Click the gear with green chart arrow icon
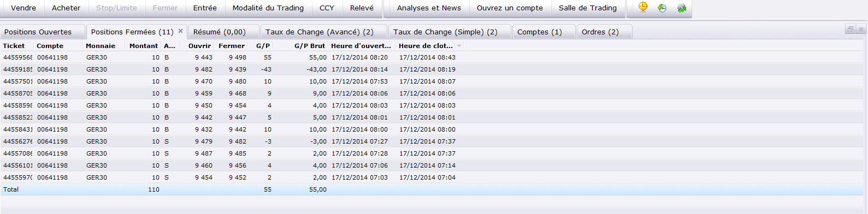Screen dimensions: 868x214 [681, 8]
